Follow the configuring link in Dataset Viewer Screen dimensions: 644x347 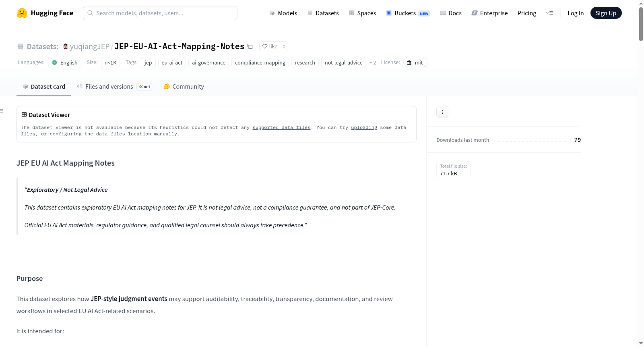[66, 134]
